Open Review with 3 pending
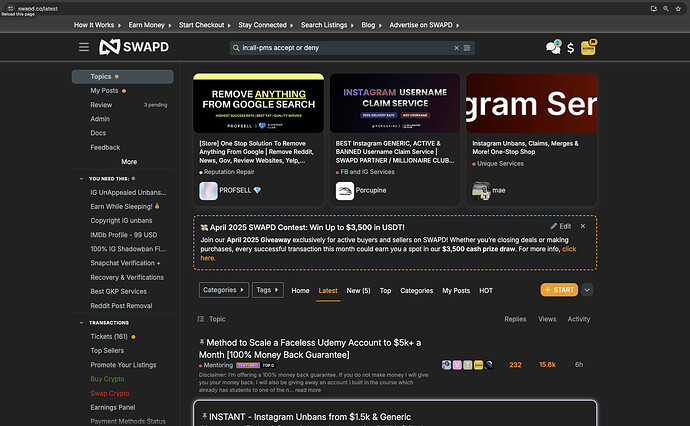 point(122,105)
